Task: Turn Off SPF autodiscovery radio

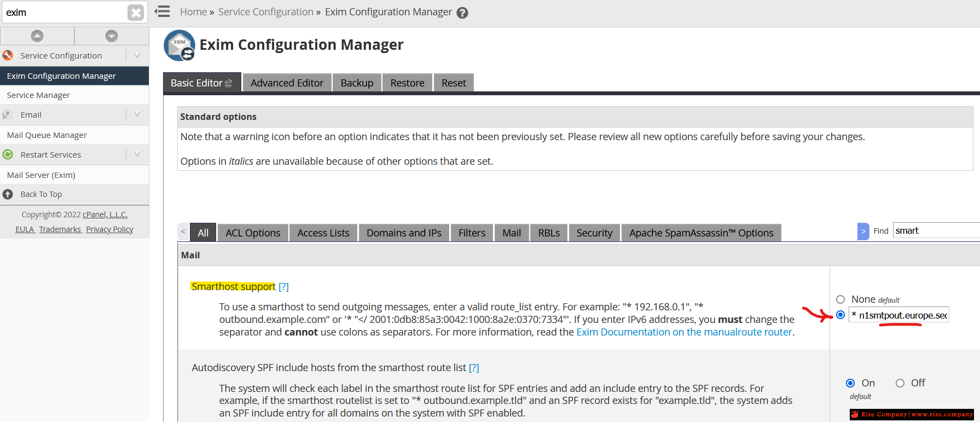Action: [900, 383]
